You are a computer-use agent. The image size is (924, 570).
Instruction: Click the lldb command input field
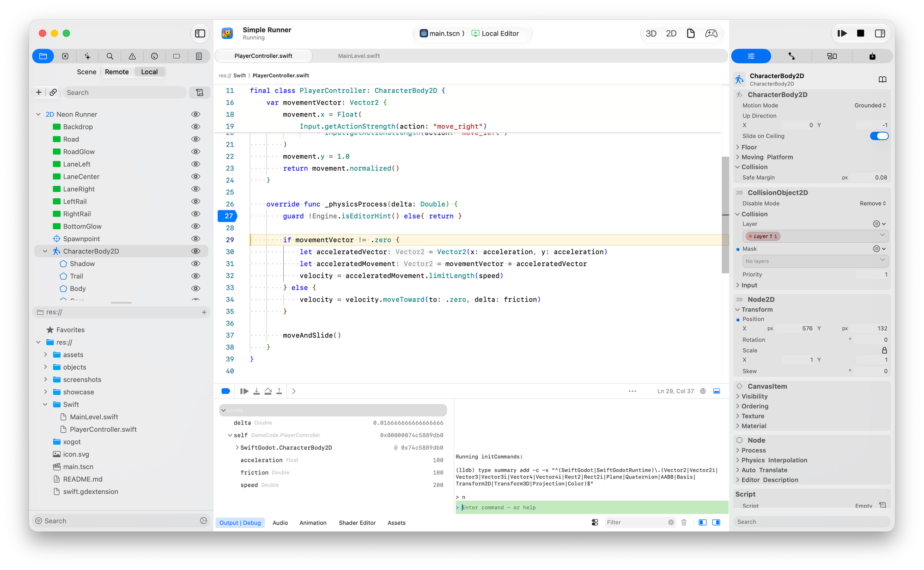pos(592,508)
